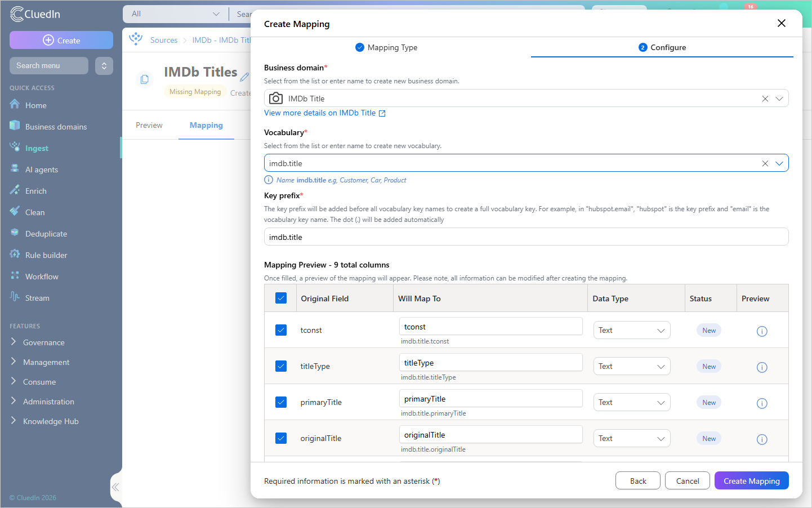Open Data Type dropdown for originalTitle
Screen dimensions: 812x508
632,438
